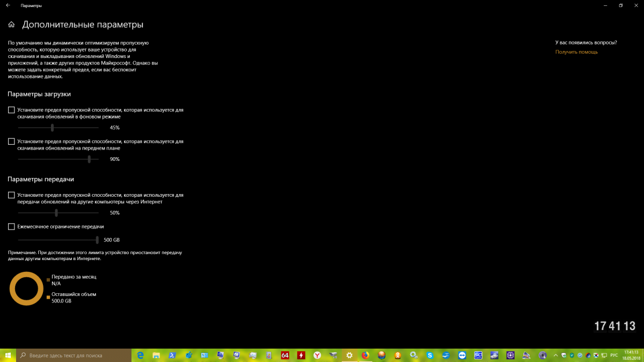Open the taskbar clock and date
644x362 pixels.
[631, 355]
